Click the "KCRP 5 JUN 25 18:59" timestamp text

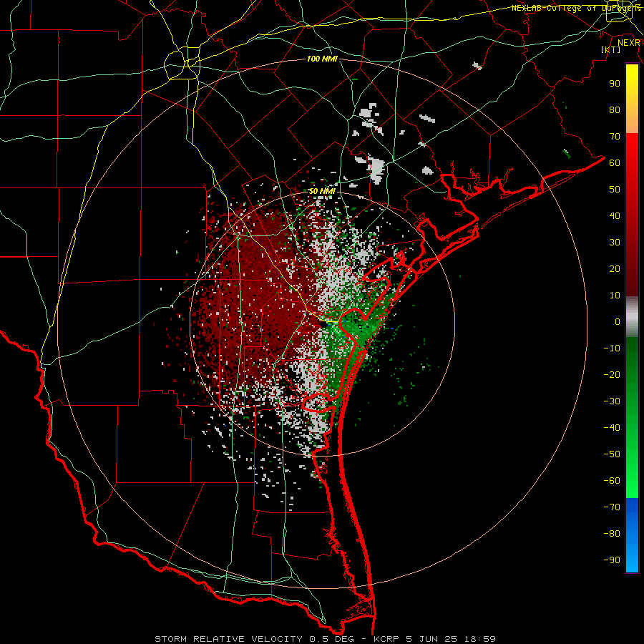tap(434, 639)
